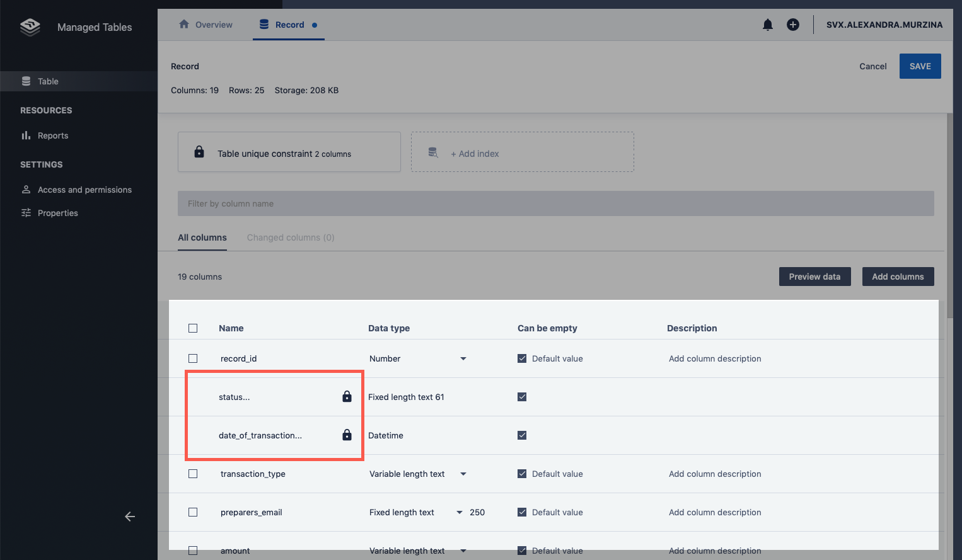Click lock icon beside date_of_transaction column
This screenshot has height=560, width=962.
347,435
